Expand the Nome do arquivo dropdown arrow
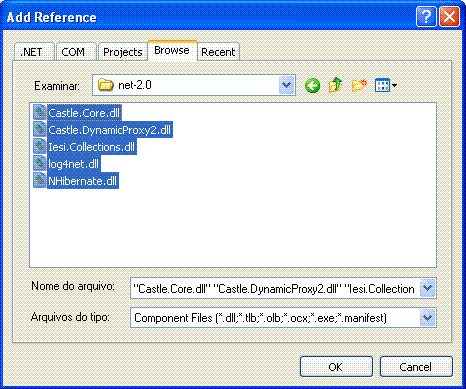 427,288
